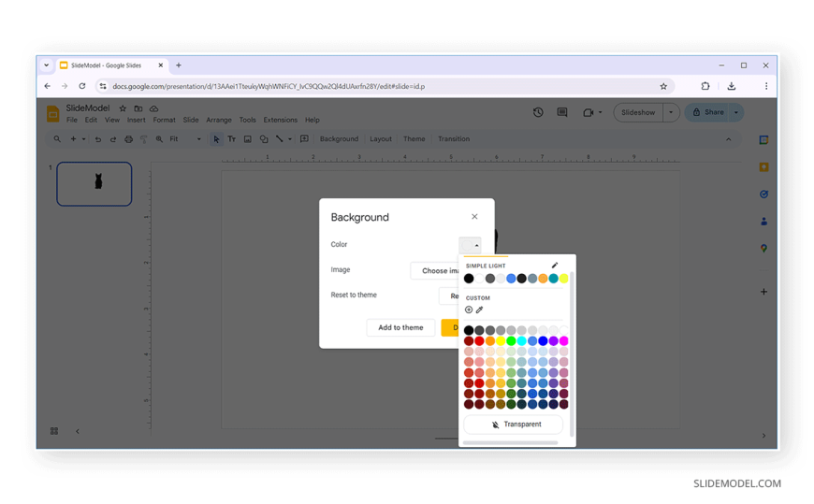814x504 pixels.
Task: Open the Transition toolbar option
Action: click(x=454, y=139)
